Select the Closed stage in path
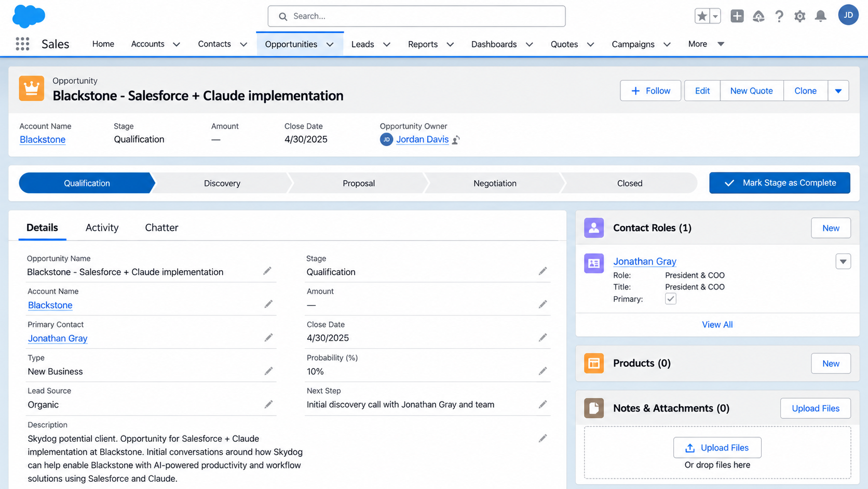The width and height of the screenshot is (868, 489). tap(630, 183)
